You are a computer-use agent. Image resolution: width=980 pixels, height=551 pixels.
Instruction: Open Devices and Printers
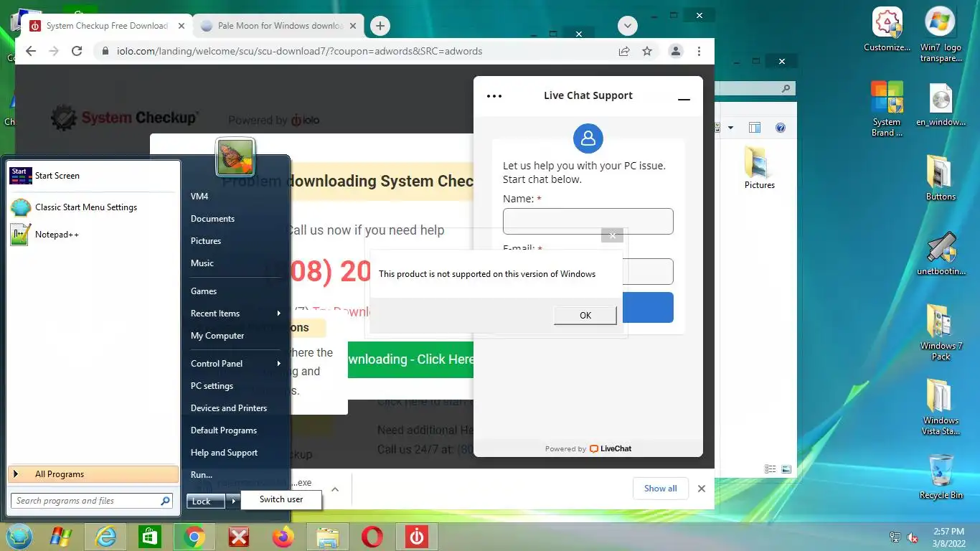pos(229,408)
